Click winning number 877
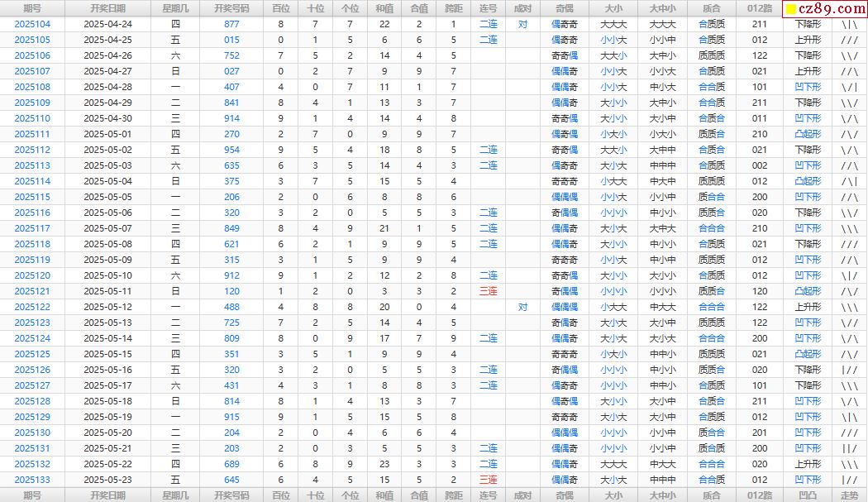Image resolution: width=868 pixels, height=502 pixels. (x=232, y=24)
